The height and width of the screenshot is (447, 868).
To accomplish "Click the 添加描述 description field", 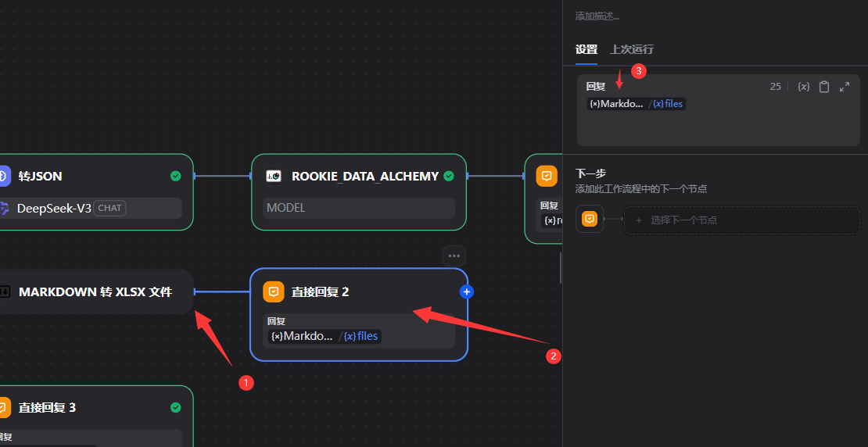I will coord(598,16).
